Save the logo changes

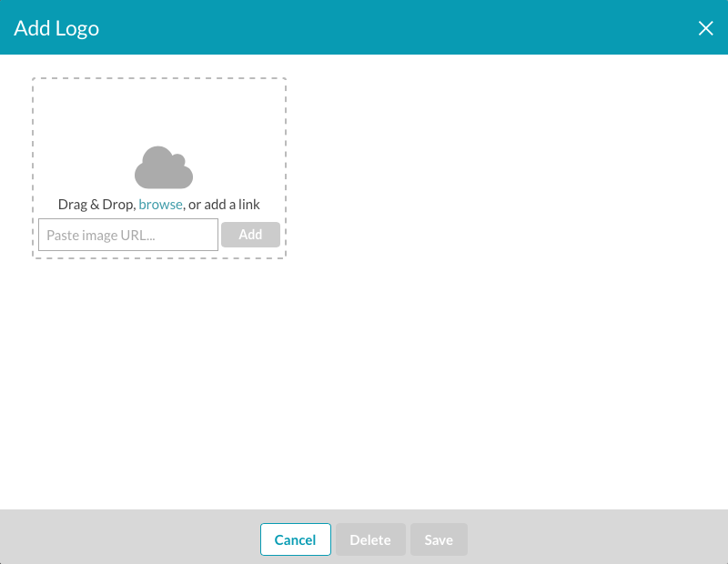click(439, 539)
